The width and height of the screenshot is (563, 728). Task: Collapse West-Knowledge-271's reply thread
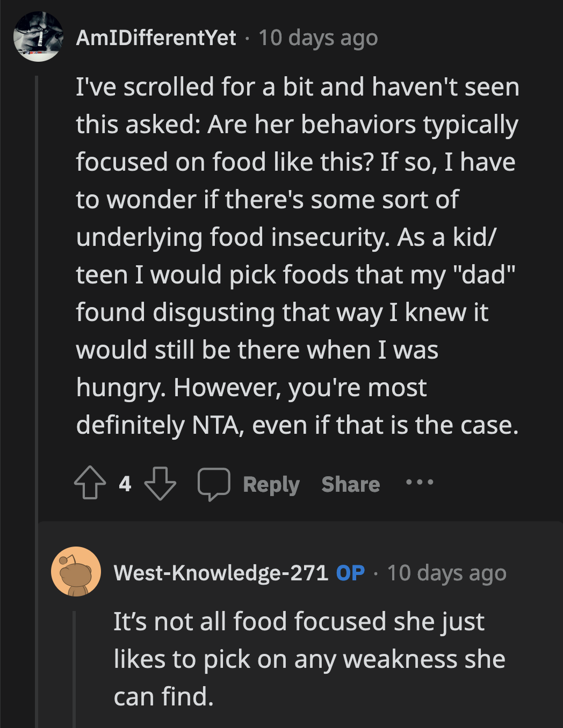tap(74, 671)
